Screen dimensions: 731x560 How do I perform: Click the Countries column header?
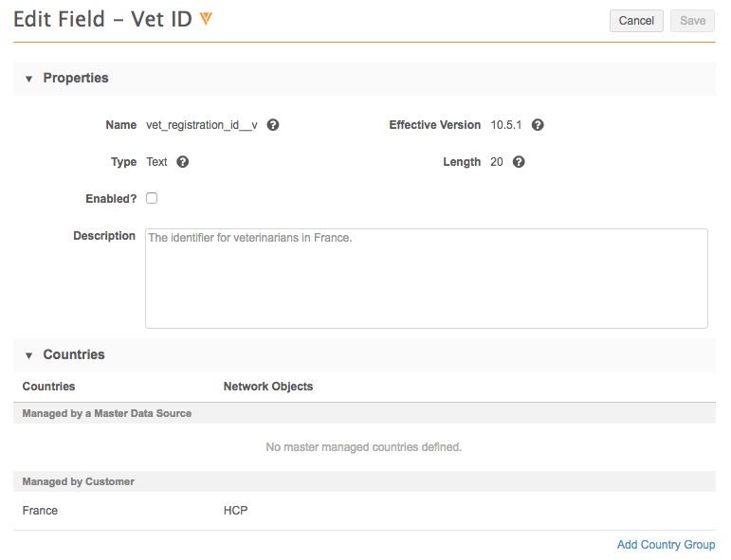tap(48, 387)
